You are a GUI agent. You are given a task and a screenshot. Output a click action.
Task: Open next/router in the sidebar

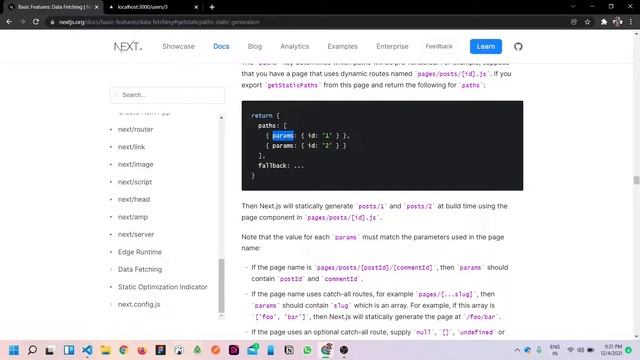136,129
